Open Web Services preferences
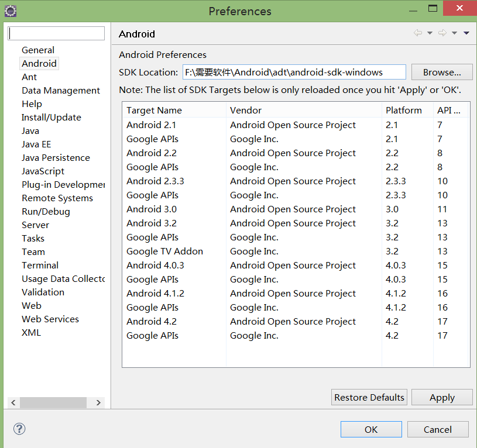The width and height of the screenshot is (477, 448). click(x=50, y=319)
